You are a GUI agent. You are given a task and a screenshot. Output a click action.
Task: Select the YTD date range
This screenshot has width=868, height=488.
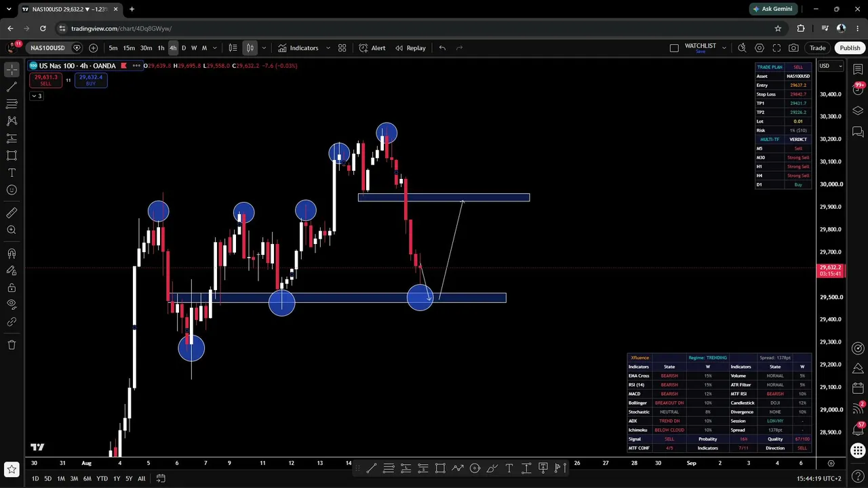point(102,479)
